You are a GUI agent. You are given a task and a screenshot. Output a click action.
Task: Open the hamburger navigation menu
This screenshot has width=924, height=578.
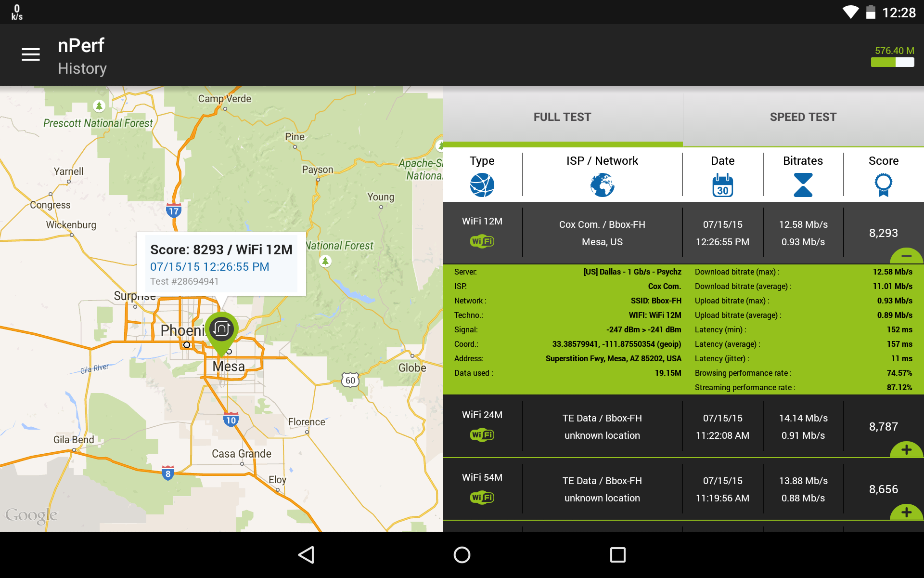click(31, 54)
